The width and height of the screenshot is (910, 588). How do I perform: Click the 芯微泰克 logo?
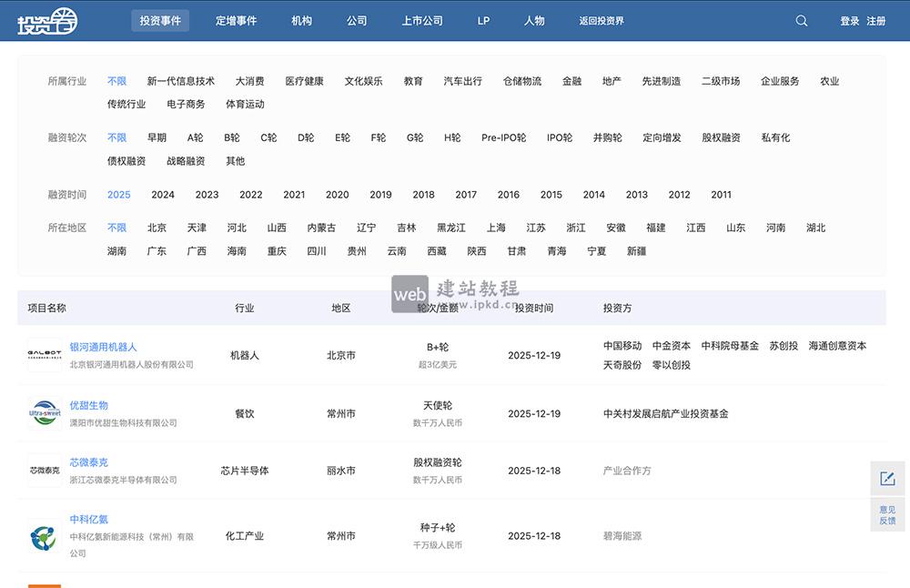click(x=45, y=470)
